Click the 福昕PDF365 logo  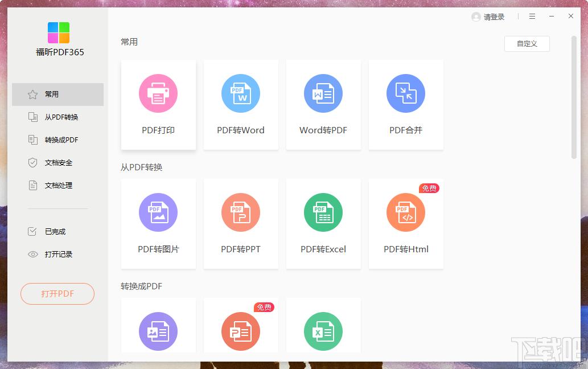coord(59,32)
